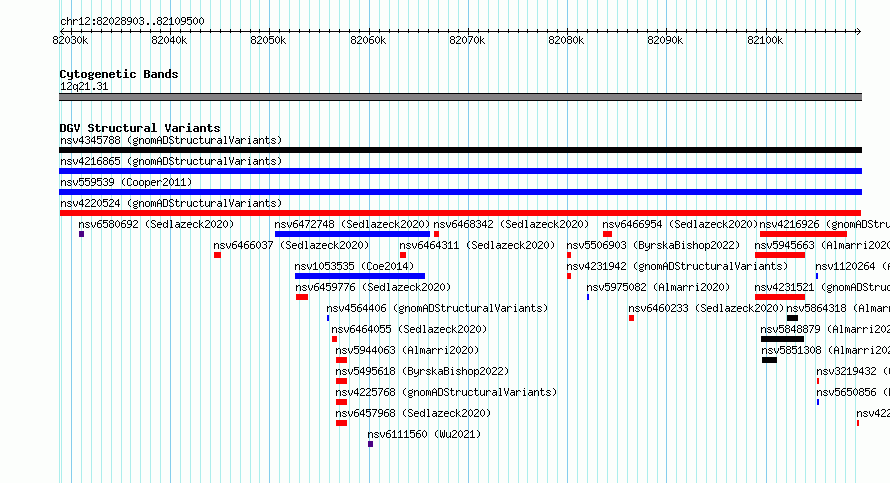Image resolution: width=890 pixels, height=483 pixels.
Task: Select the nsv1053535 Coe2014 blue bar
Action: [360, 276]
